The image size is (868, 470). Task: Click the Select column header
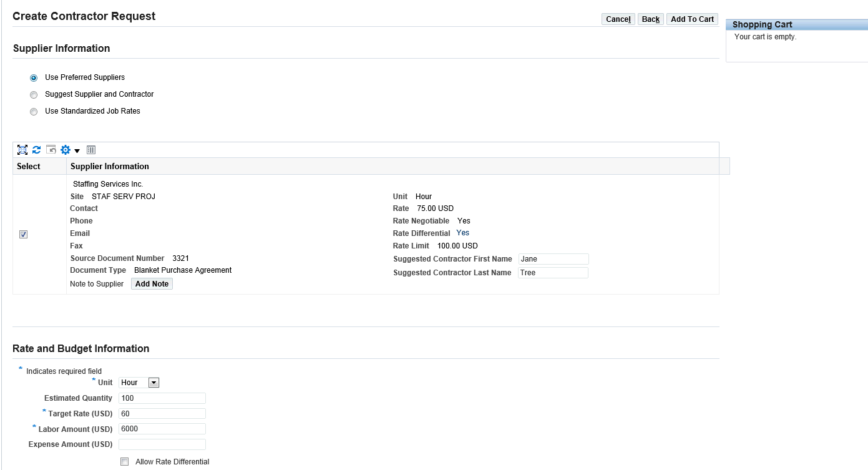[x=39, y=166]
